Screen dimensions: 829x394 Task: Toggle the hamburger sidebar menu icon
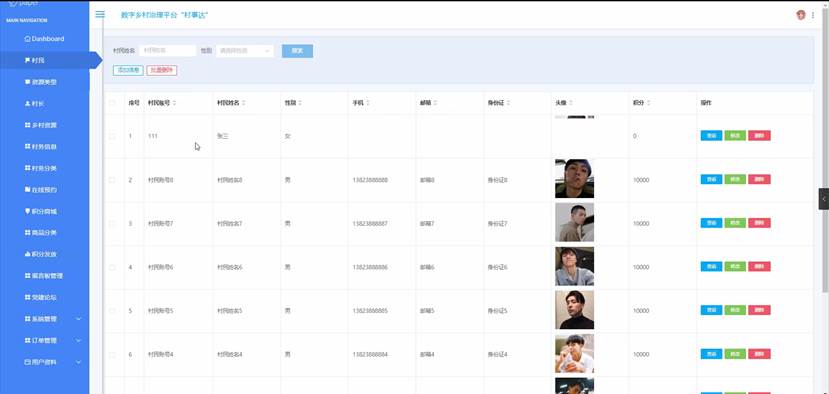point(100,14)
